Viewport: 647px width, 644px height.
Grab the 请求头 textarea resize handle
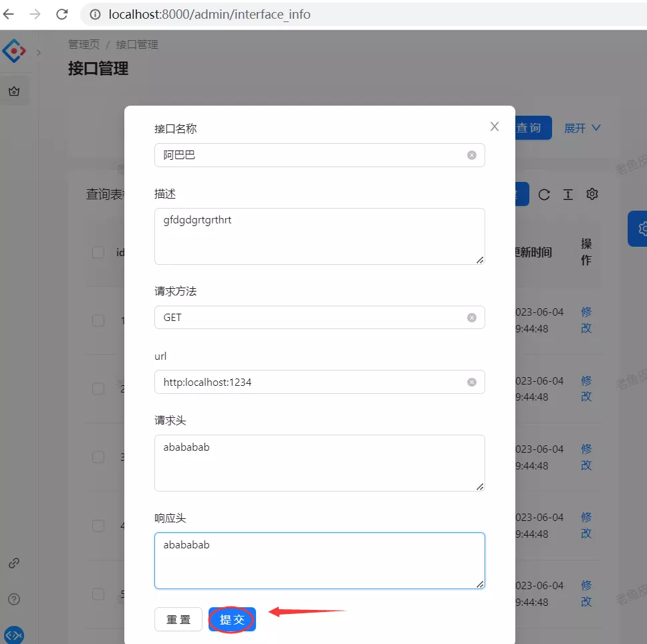480,487
